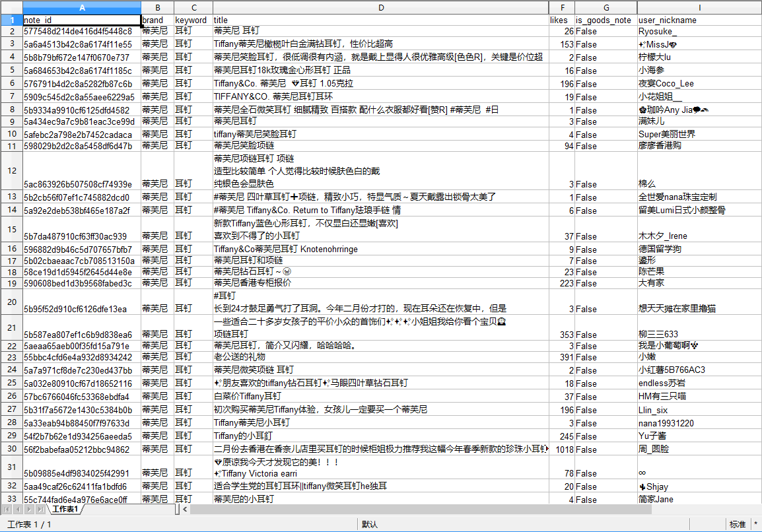Select the is_goods_note header cell
The height and width of the screenshot is (532, 762).
pos(606,20)
